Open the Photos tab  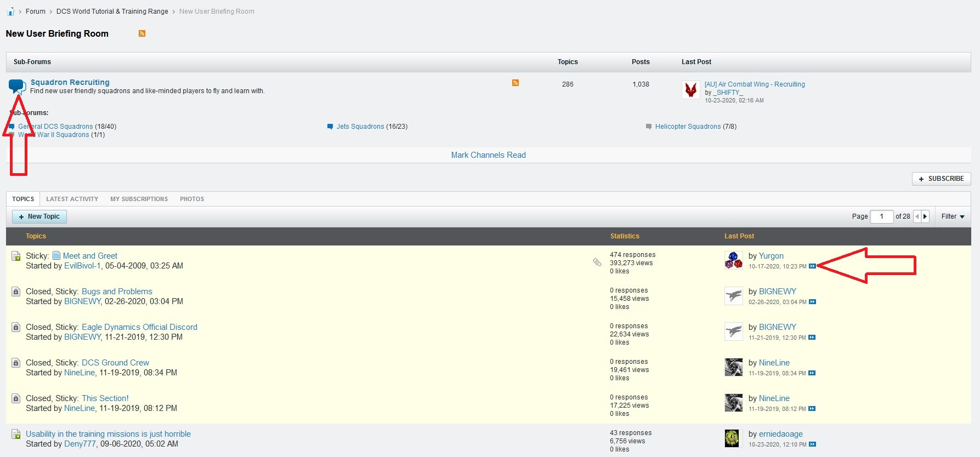[192, 199]
